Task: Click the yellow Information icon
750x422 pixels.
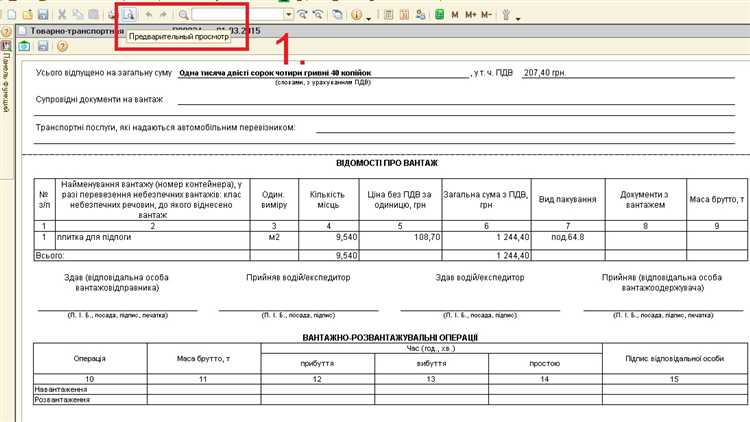Action: [x=356, y=14]
